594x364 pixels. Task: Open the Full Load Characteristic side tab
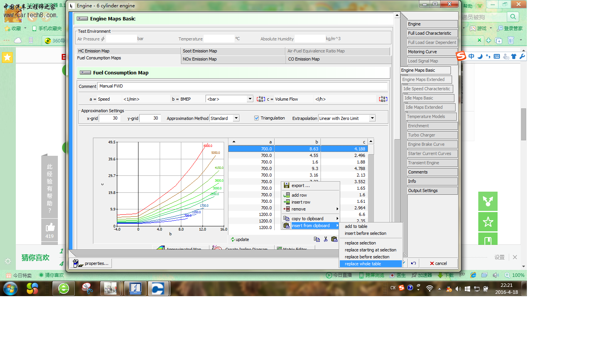click(x=432, y=33)
